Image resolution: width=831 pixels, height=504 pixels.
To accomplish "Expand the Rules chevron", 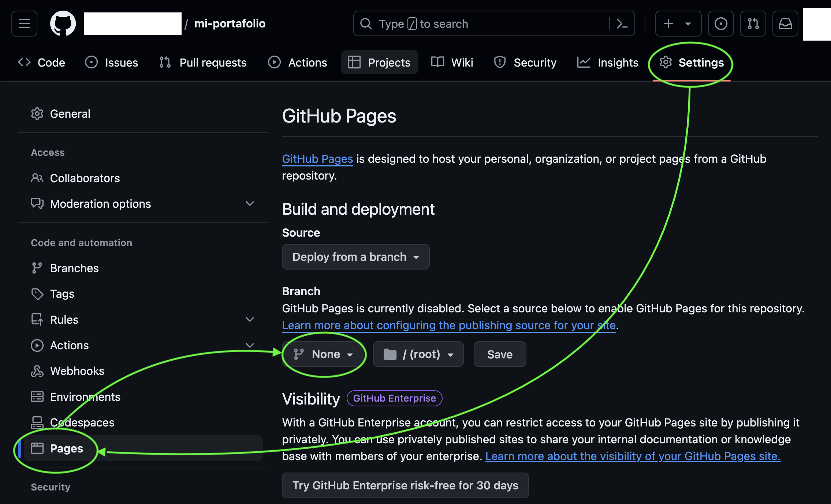I will pyautogui.click(x=250, y=319).
